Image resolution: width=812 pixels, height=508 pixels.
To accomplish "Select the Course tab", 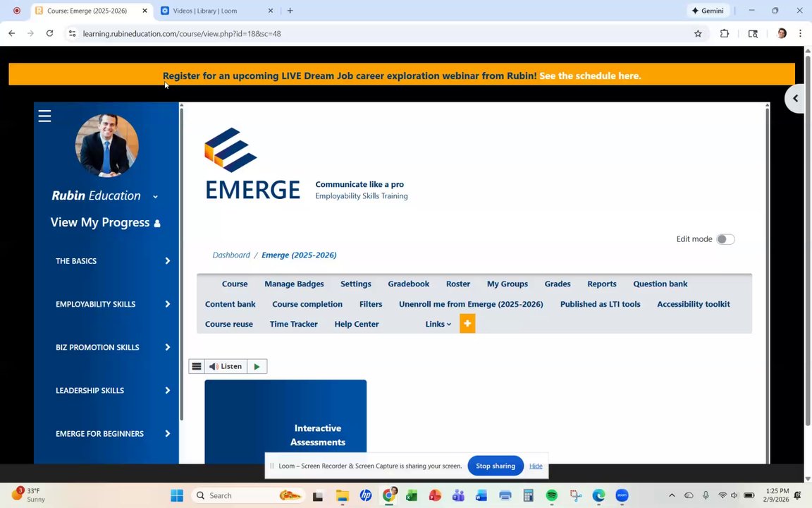I will pos(235,284).
